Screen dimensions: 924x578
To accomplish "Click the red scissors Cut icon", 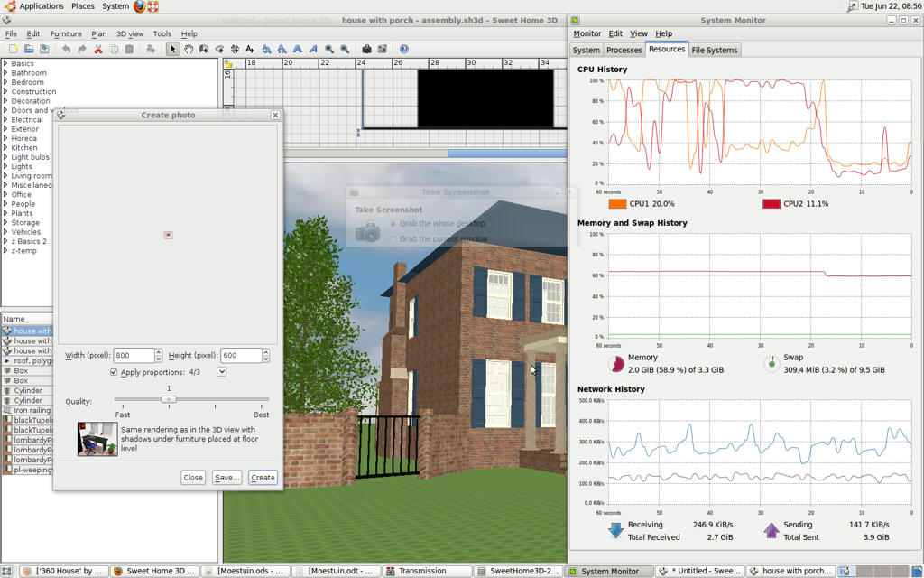I will tap(98, 49).
